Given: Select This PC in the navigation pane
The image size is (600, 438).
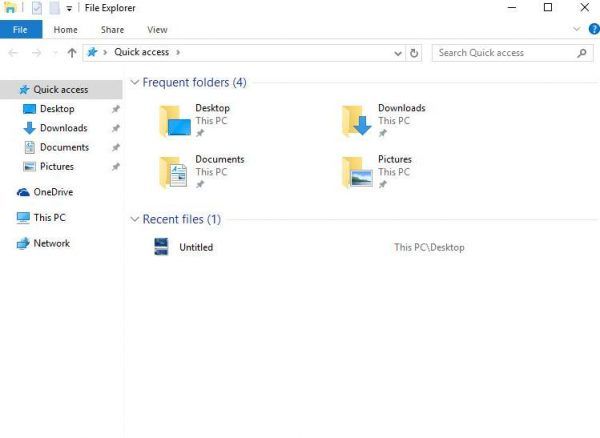Looking at the screenshot, I should pos(49,218).
